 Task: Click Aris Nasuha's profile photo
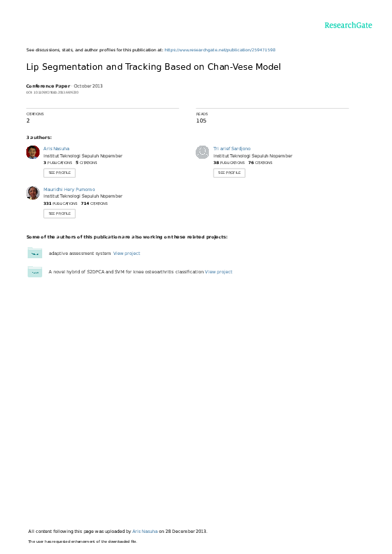33,152
